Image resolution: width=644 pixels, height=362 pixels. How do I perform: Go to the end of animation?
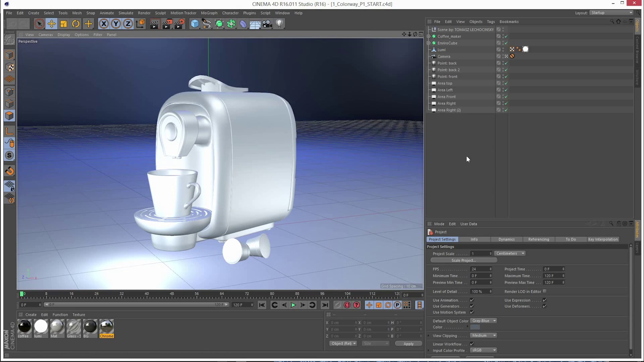pyautogui.click(x=325, y=305)
